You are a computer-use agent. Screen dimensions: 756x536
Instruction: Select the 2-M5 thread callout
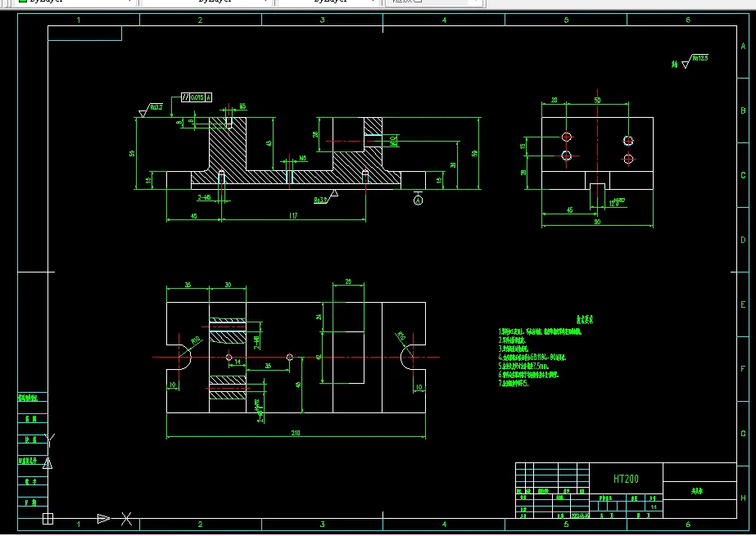coord(205,197)
